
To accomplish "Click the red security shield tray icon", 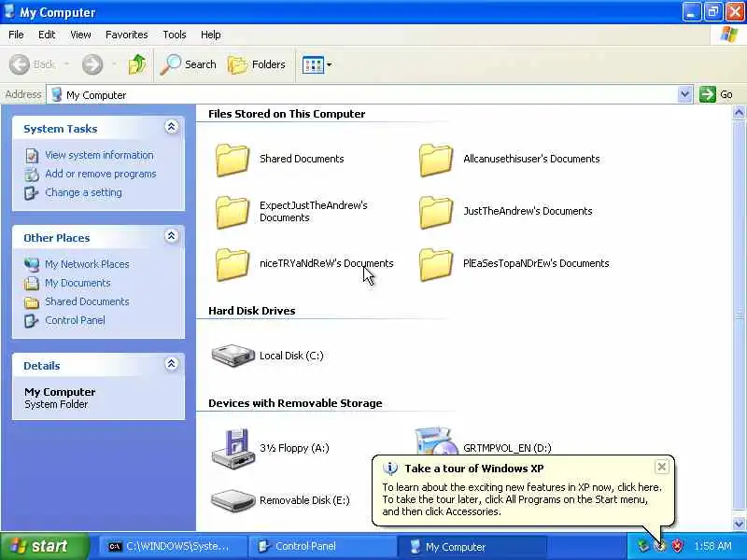I will pos(677,546).
